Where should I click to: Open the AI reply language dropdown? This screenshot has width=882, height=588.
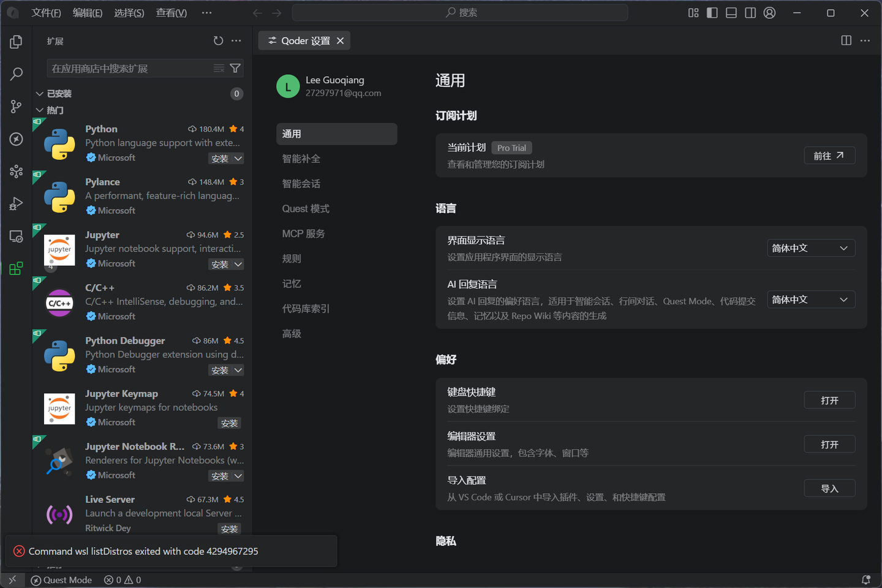coord(811,300)
